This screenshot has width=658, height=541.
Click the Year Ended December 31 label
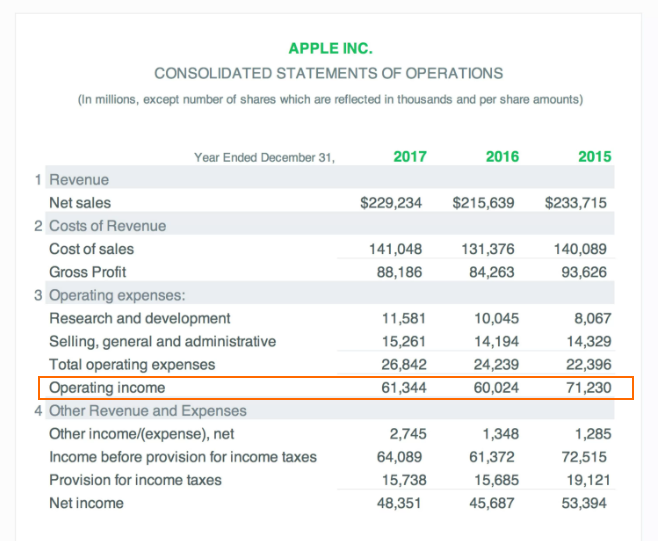point(264,157)
